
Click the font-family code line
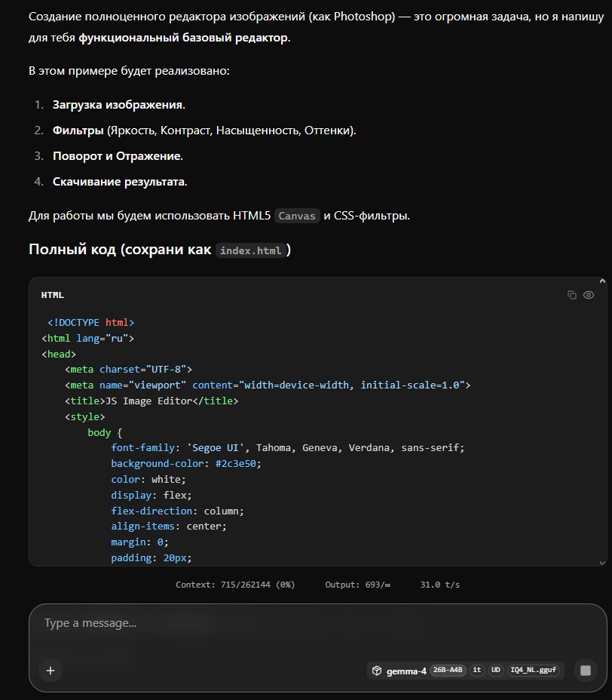coord(288,448)
